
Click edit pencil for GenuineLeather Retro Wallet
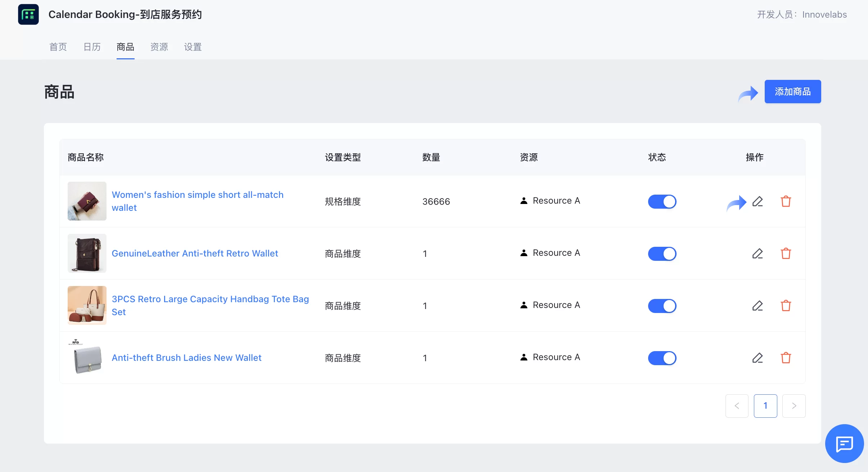757,254
